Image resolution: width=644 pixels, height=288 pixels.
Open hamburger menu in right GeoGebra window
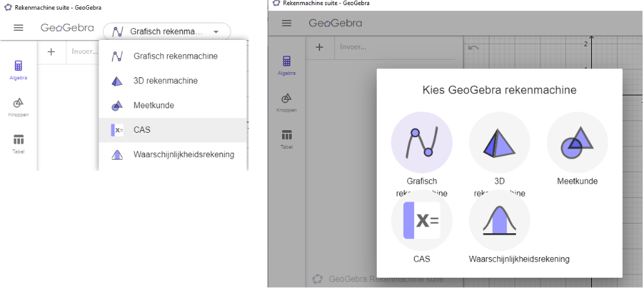tap(287, 23)
